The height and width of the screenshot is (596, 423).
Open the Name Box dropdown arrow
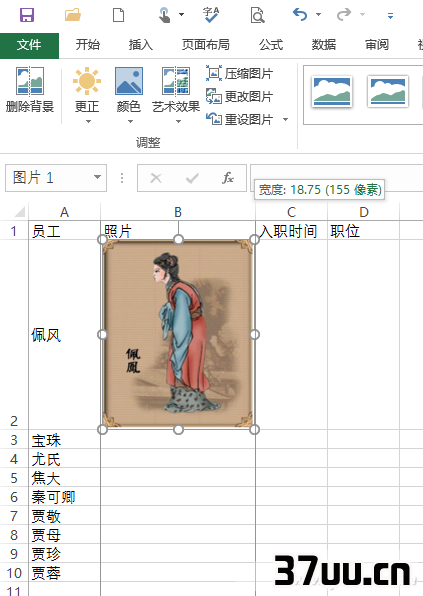click(x=98, y=177)
